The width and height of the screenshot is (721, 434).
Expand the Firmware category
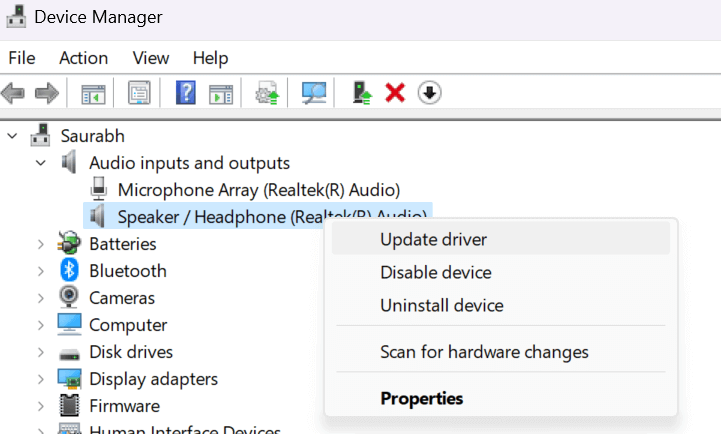tap(41, 406)
